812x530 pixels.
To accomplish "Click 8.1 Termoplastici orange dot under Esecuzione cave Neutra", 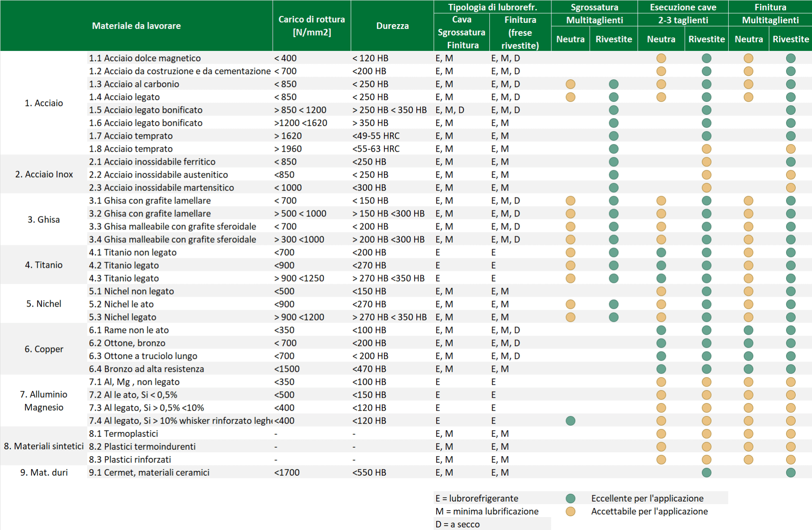I will click(661, 433).
